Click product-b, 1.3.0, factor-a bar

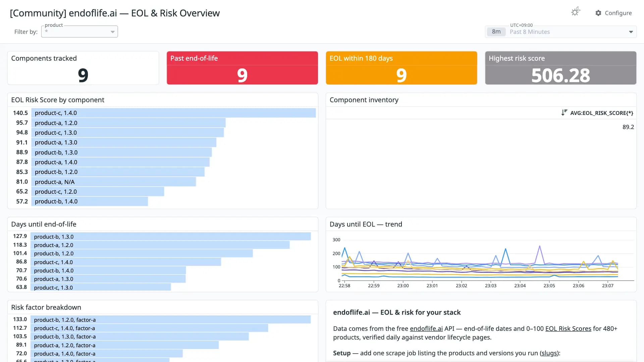click(x=140, y=336)
